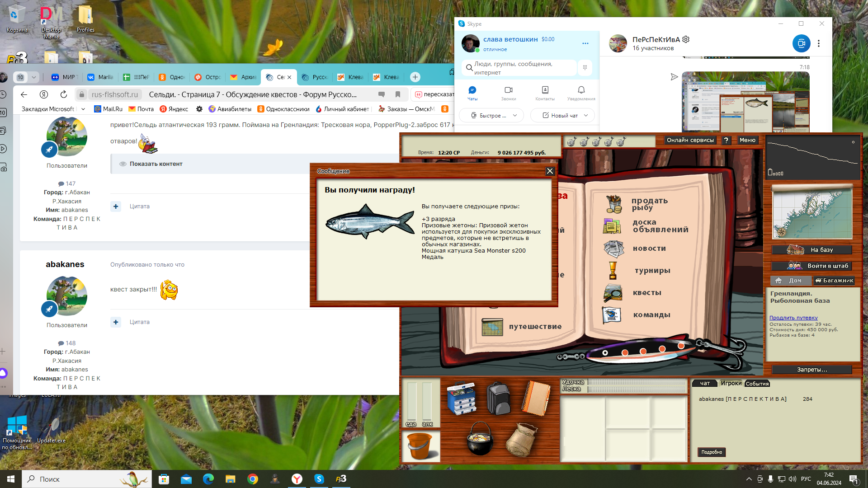Click the Greenland map thumbnail
The height and width of the screenshot is (488, 868).
812,212
